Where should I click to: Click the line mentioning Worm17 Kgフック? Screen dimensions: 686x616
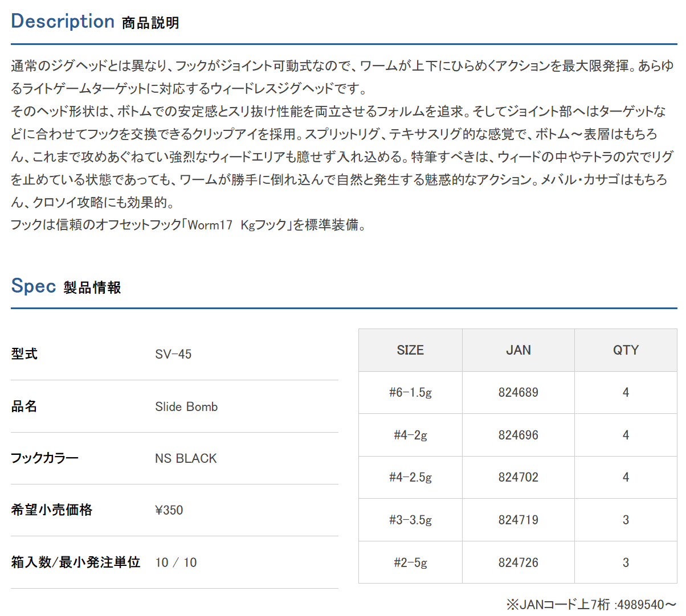coord(189,225)
